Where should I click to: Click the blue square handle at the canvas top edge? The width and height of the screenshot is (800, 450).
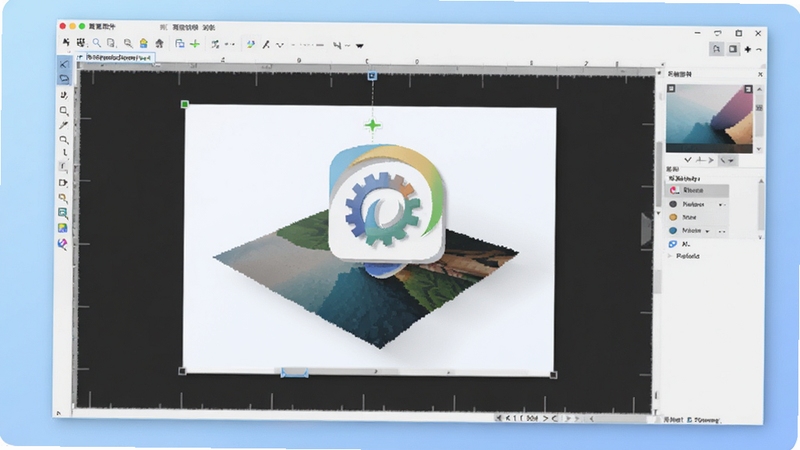(372, 76)
